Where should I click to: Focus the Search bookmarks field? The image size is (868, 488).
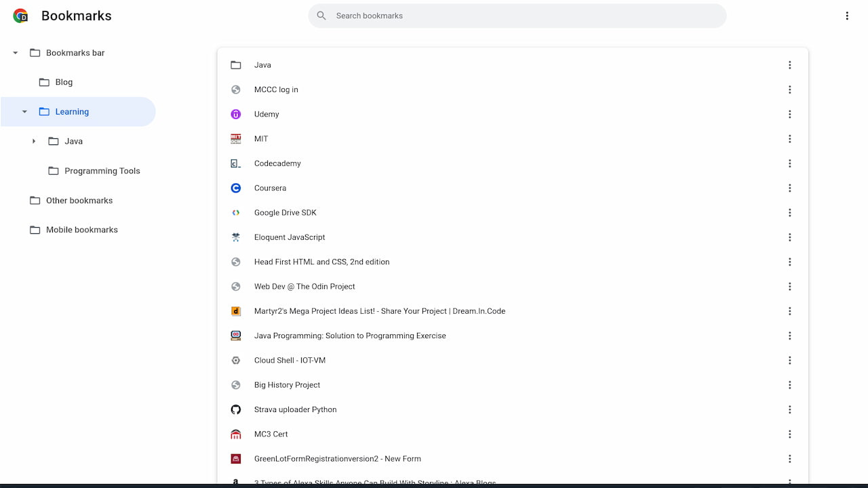point(517,16)
